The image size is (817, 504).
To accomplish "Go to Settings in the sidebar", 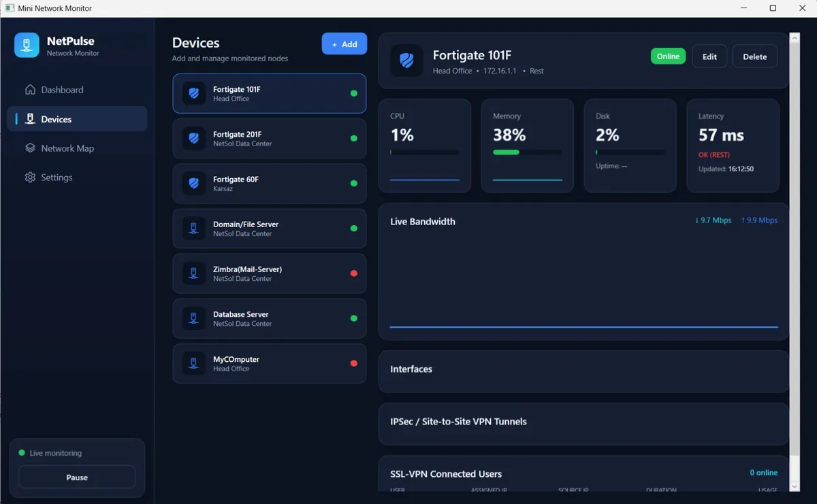I will pyautogui.click(x=77, y=178).
